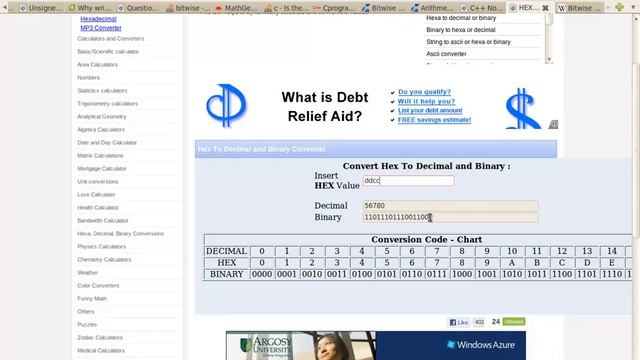Click the Windows Azure ad banner
640x360 pixels.
tap(451, 345)
